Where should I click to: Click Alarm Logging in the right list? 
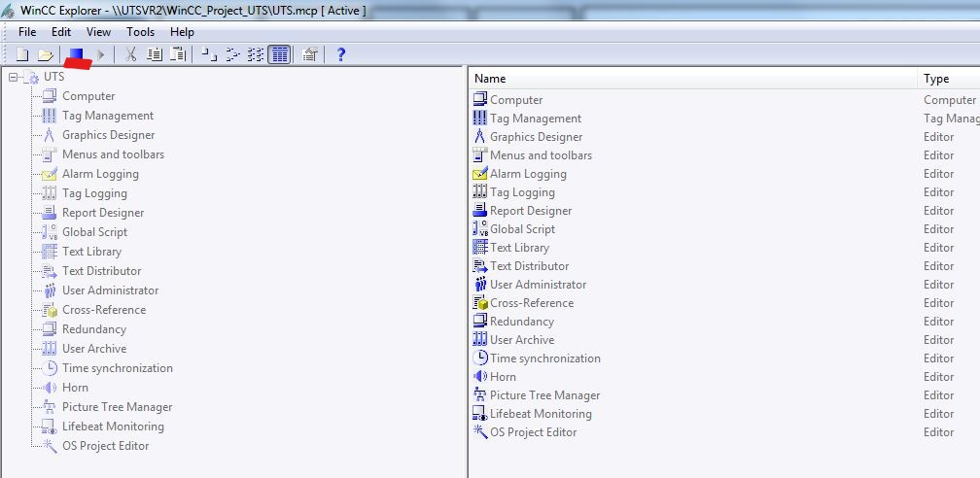[x=528, y=174]
